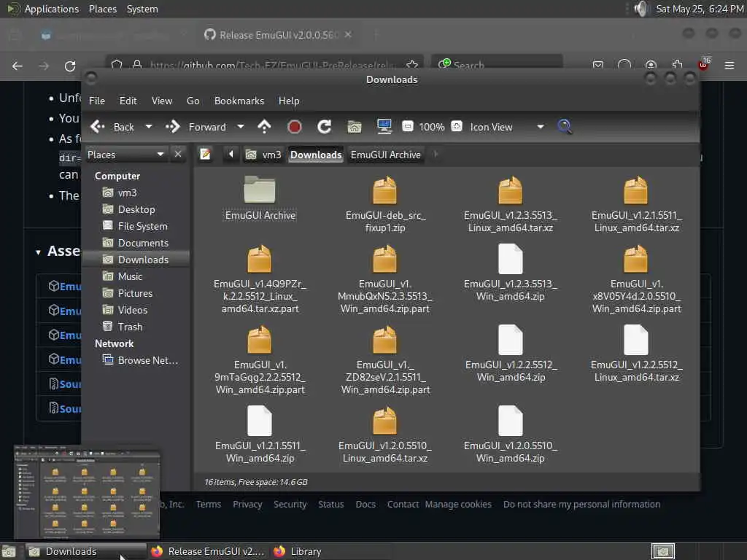Click the Up parent folder arrow

264,127
